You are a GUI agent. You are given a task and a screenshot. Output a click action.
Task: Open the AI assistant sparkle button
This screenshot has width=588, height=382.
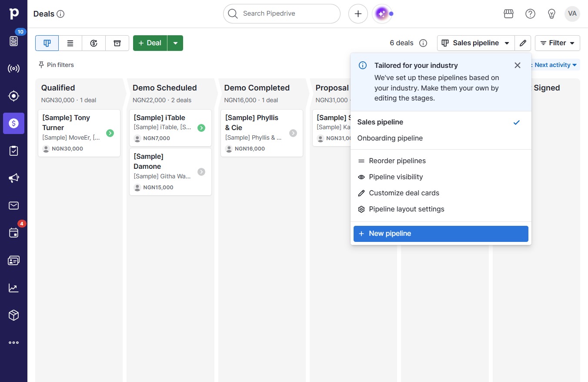[382, 14]
